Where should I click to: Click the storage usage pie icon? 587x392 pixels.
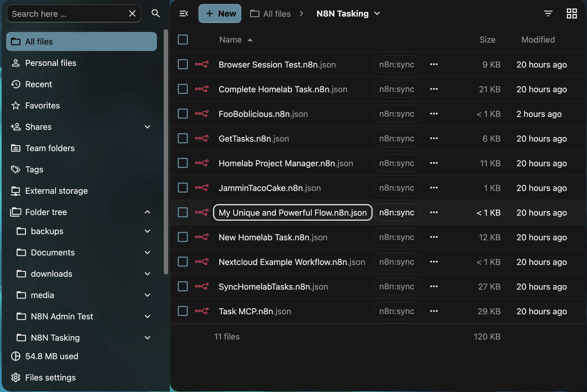[16, 356]
